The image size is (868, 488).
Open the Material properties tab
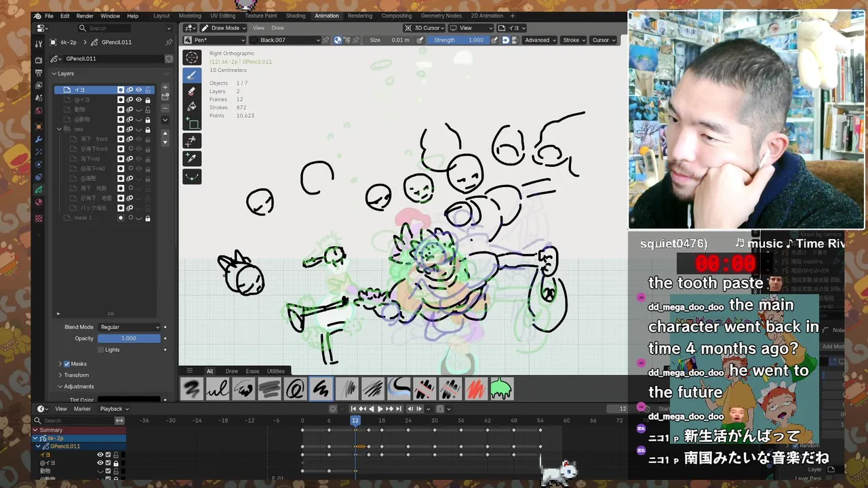pos(39,202)
